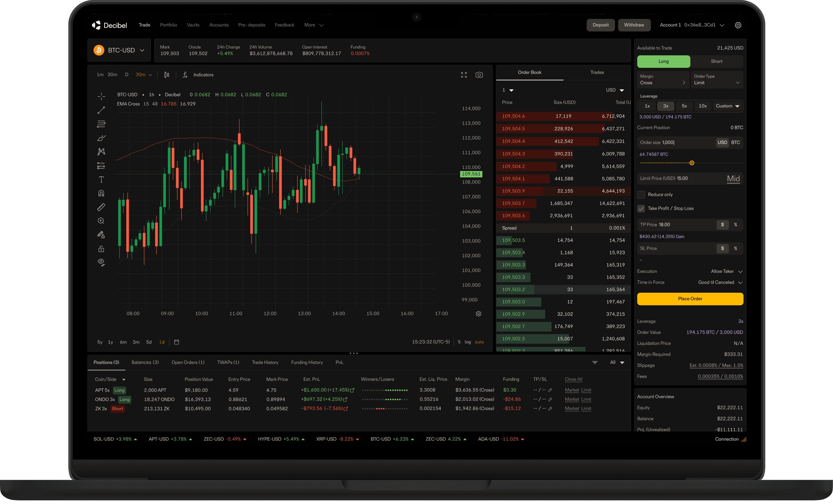Select the text annotation tool
Screen dimensions: 833x504
tap(101, 179)
